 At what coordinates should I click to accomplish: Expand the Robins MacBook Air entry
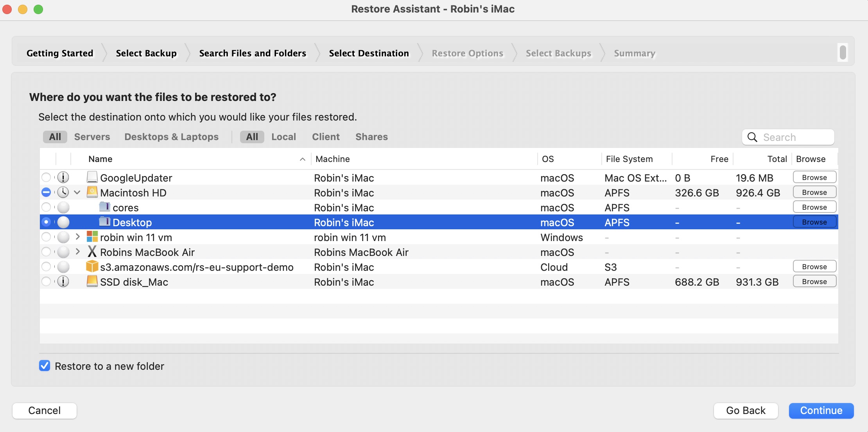78,252
